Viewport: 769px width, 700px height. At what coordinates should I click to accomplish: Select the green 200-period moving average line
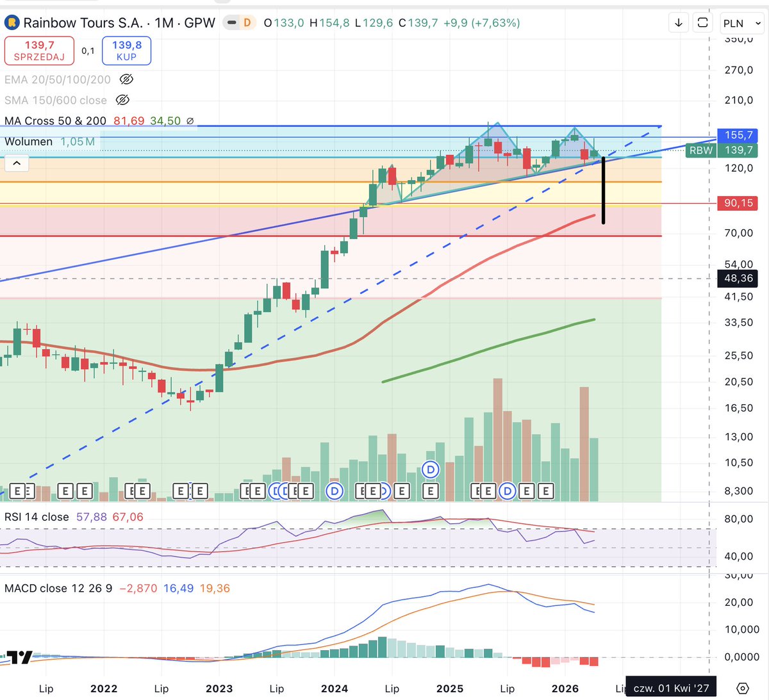(x=488, y=350)
